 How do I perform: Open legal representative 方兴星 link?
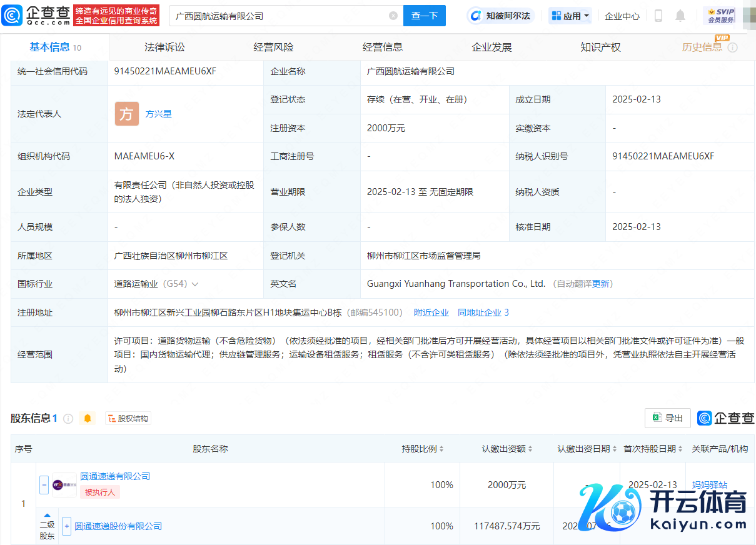158,114
